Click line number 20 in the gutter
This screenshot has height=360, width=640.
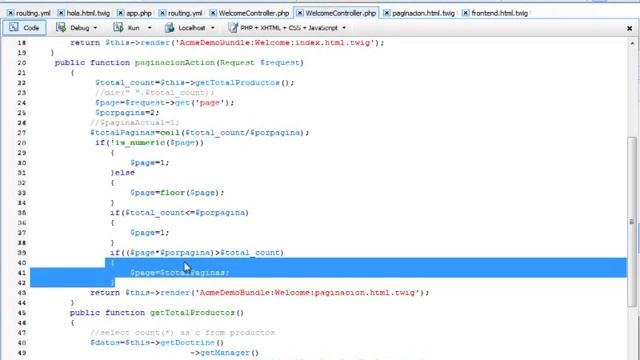pyautogui.click(x=22, y=63)
